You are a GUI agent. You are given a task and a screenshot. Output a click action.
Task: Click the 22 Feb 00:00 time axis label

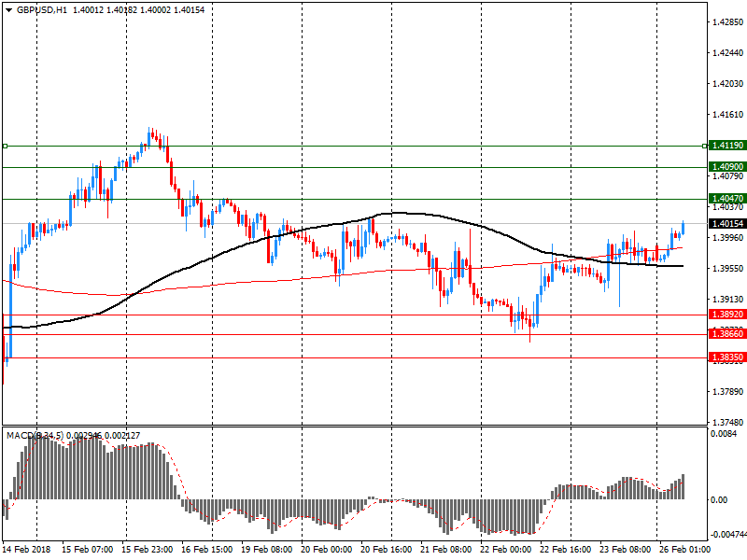(x=506, y=550)
